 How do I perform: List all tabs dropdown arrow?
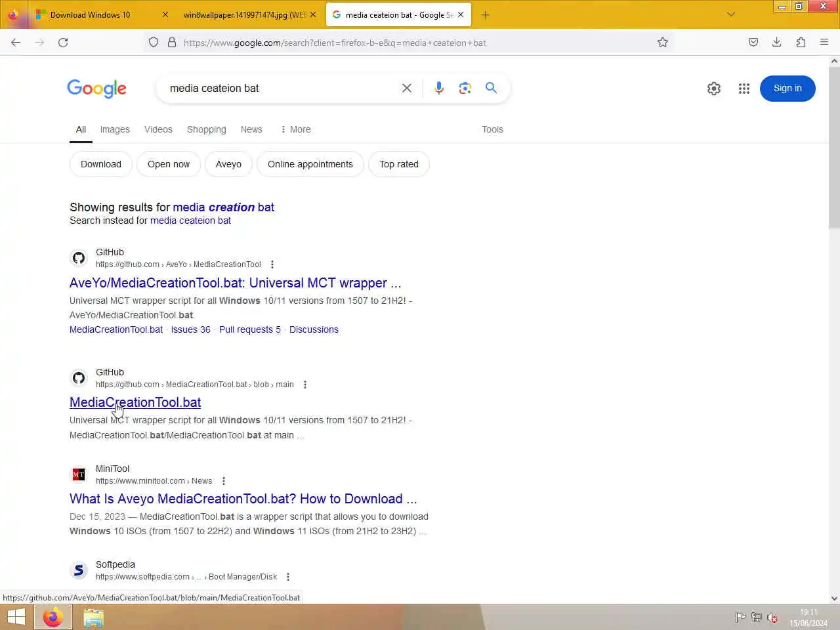[731, 14]
